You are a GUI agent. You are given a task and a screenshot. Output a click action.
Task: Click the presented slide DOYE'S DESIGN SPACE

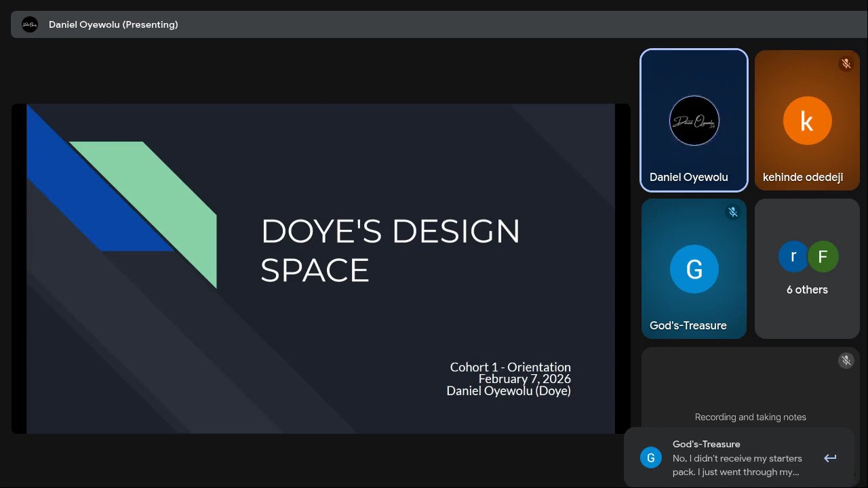pos(321,268)
